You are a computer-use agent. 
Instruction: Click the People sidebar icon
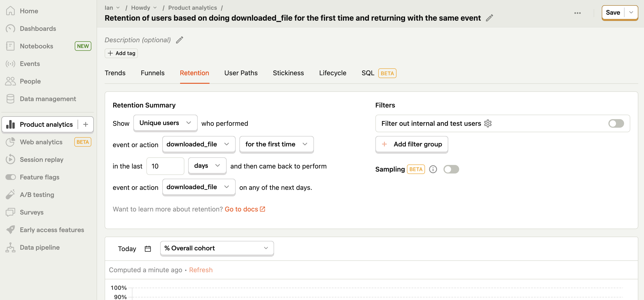[x=11, y=81]
